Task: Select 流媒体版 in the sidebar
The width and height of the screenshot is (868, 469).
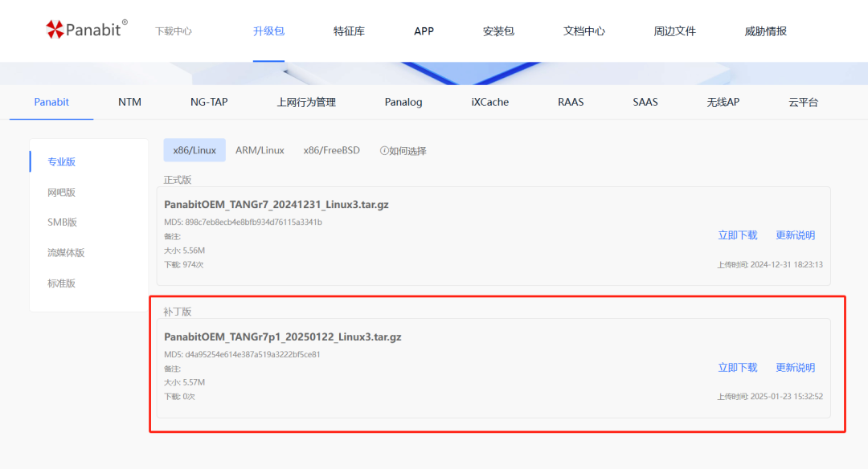Action: click(x=66, y=252)
